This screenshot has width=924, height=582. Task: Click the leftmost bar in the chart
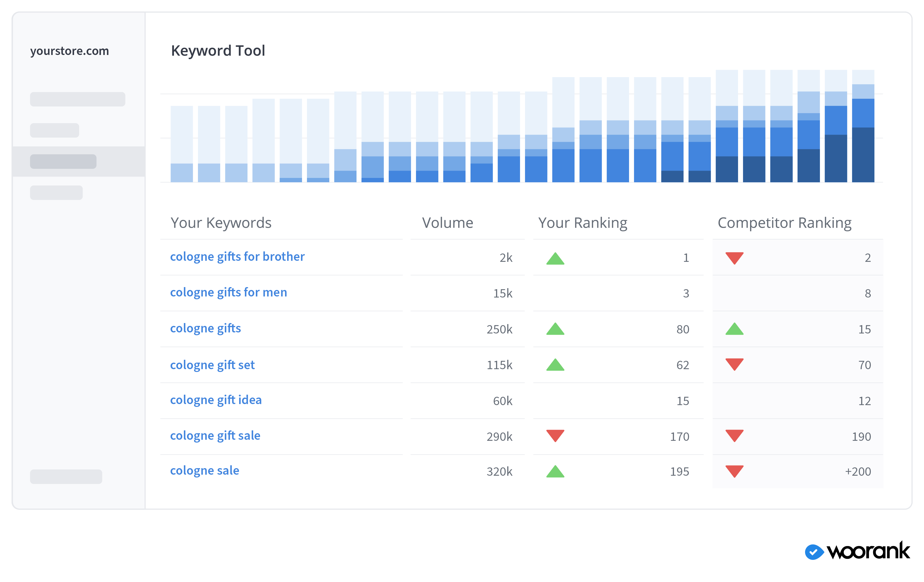[x=182, y=144]
